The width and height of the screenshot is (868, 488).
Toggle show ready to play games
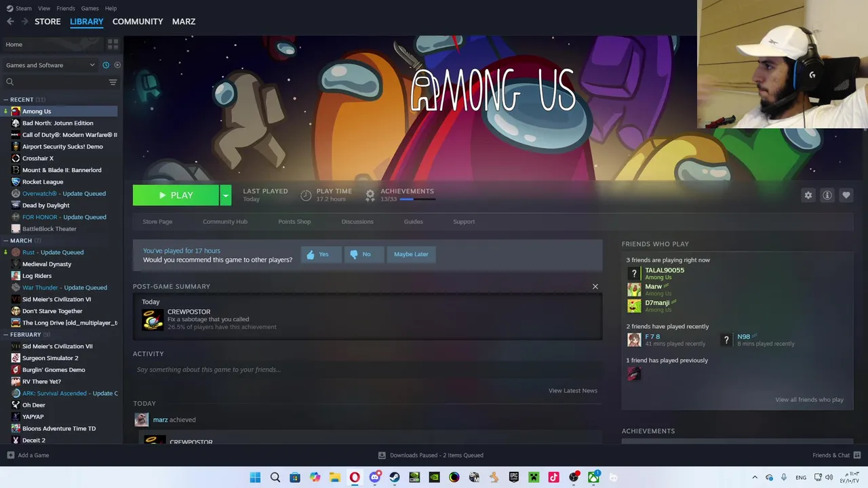(117, 65)
